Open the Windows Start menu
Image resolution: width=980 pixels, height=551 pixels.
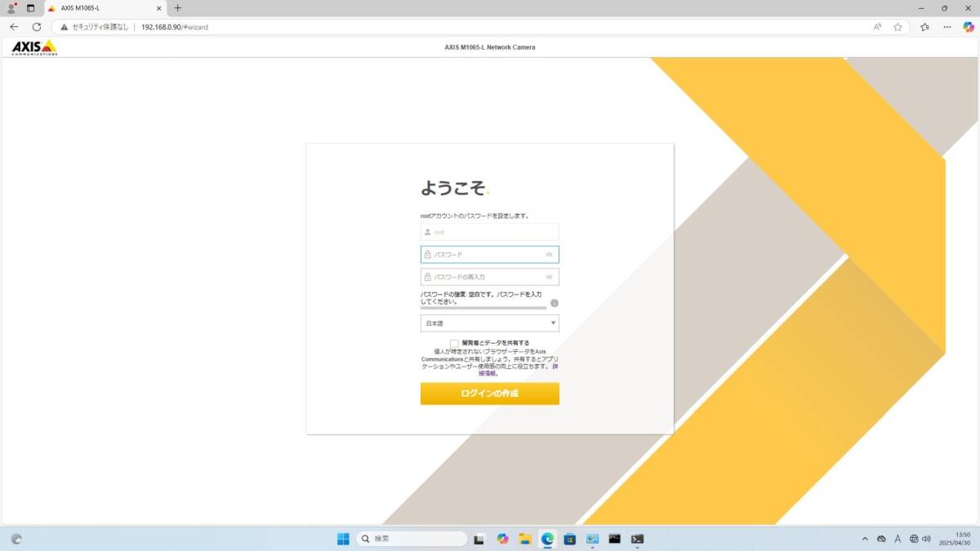tap(343, 539)
